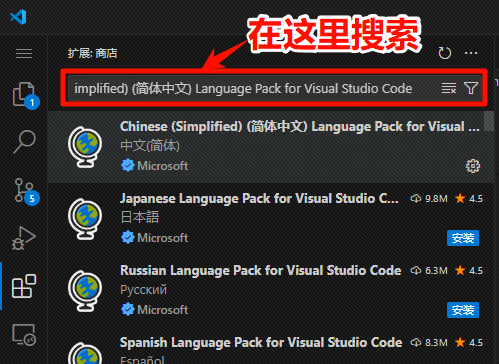
Task: Open the Extensions view in activity bar
Action: (24, 286)
